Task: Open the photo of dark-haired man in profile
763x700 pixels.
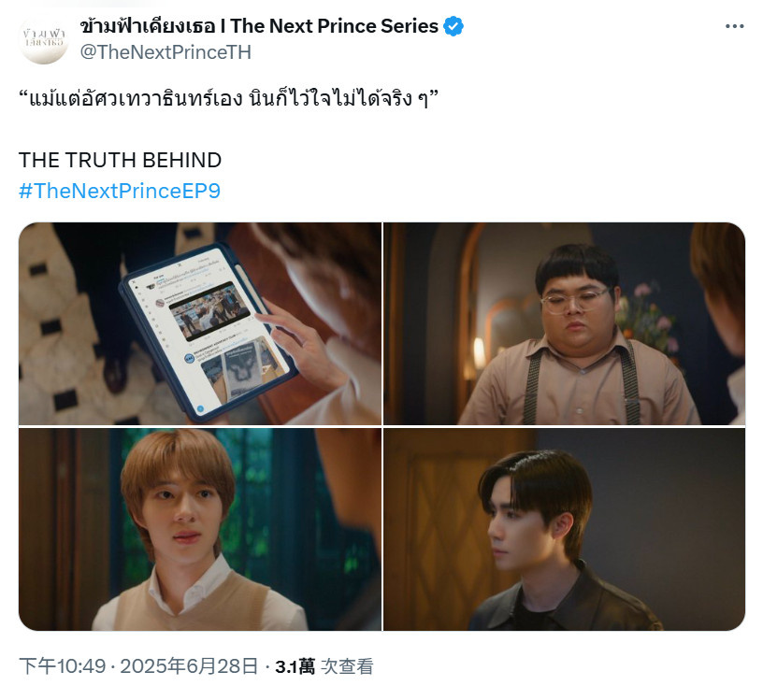Action: pos(565,529)
